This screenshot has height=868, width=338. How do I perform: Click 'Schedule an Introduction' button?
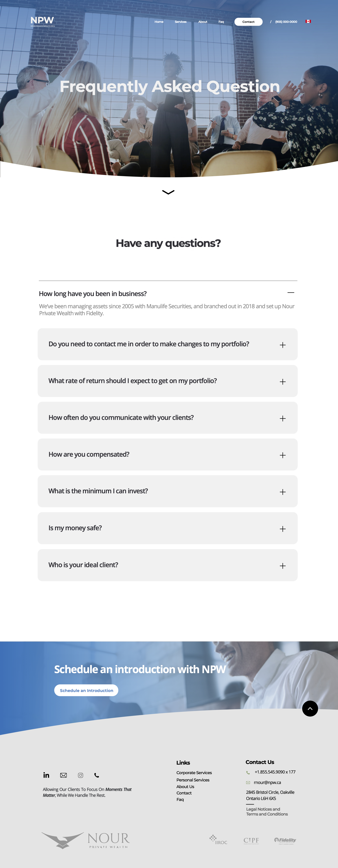click(86, 690)
